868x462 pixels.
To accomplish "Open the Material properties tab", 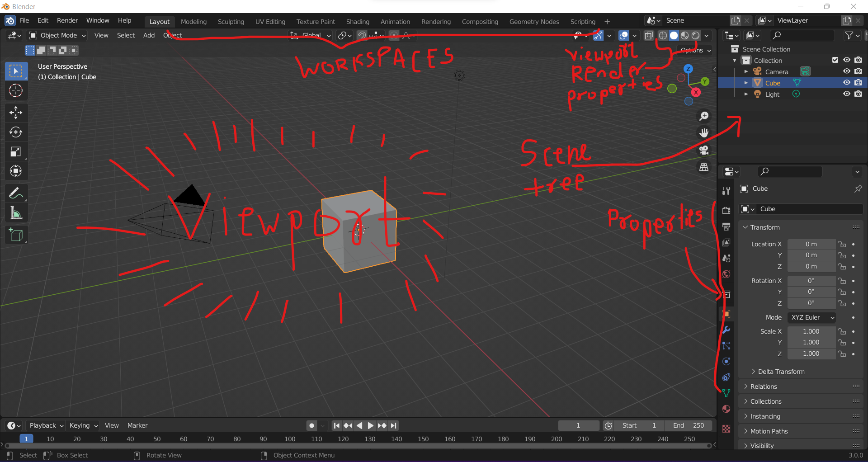I will [726, 409].
